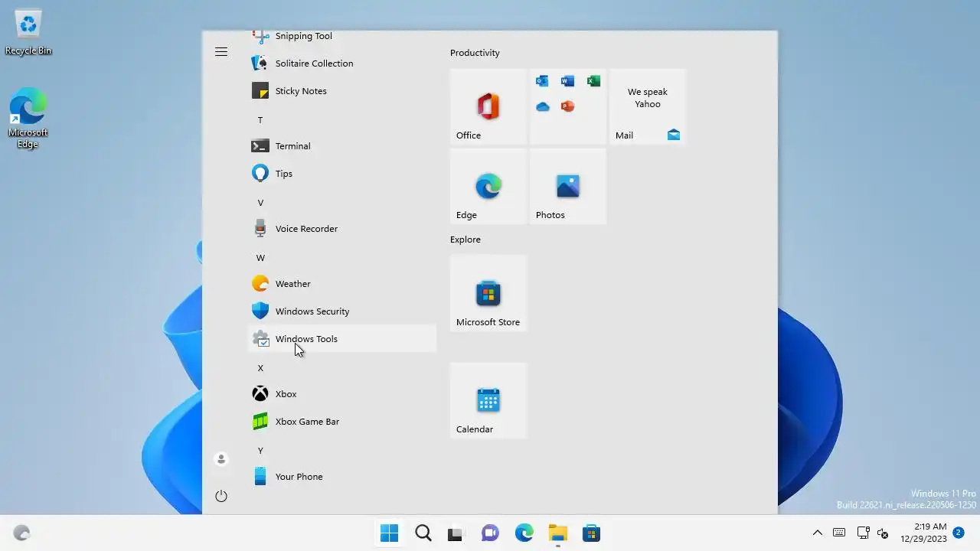Open Microsoft Store tile
This screenshot has height=551, width=980.
click(x=488, y=294)
